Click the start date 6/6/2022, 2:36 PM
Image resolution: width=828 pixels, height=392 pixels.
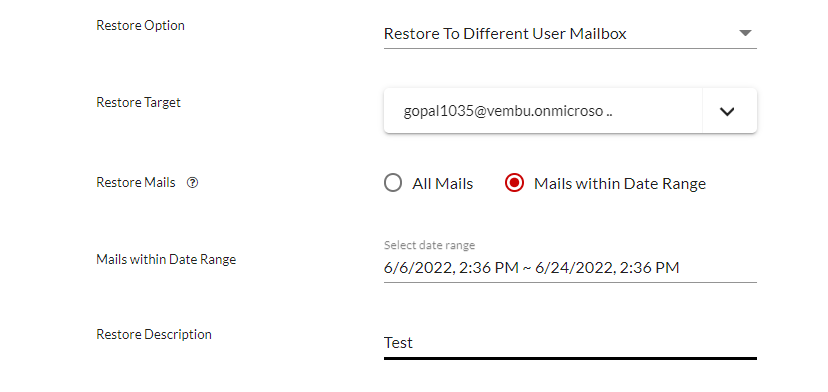[x=451, y=268]
